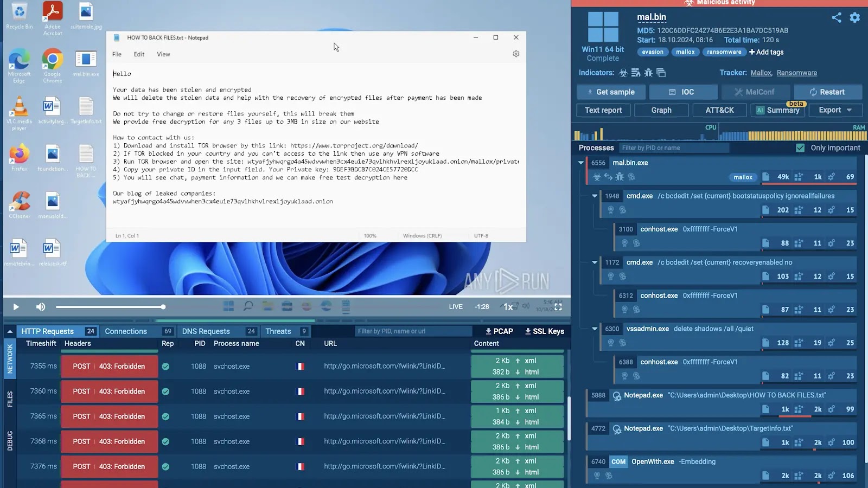868x488 pixels.
Task: Collapse the cmd.exe recoveryenabled process node
Action: [595, 262]
